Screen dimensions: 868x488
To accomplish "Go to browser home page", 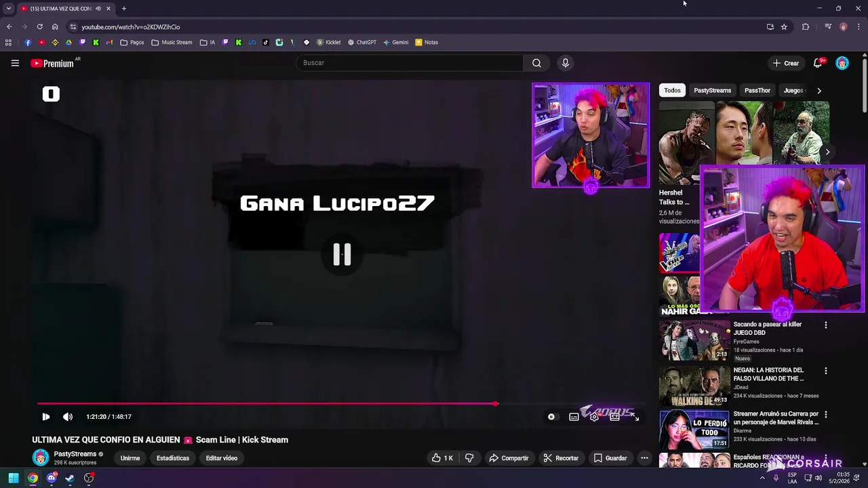I will pyautogui.click(x=55, y=26).
